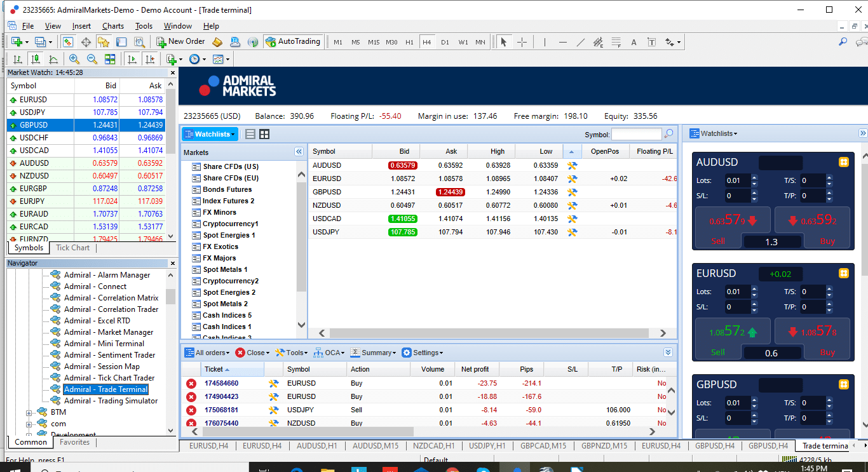Open the right panel Watchlists dropdown
868x472 pixels.
pyautogui.click(x=713, y=133)
